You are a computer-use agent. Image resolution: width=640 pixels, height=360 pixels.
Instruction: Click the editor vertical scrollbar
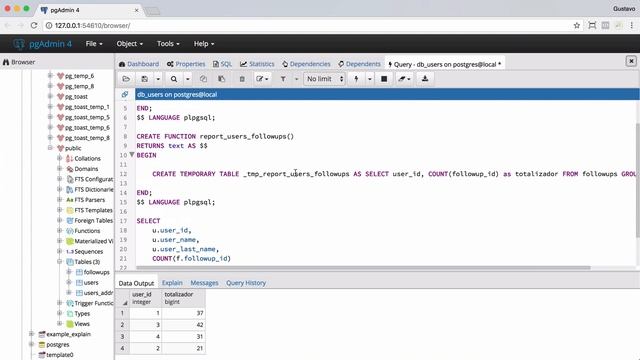coord(638,180)
